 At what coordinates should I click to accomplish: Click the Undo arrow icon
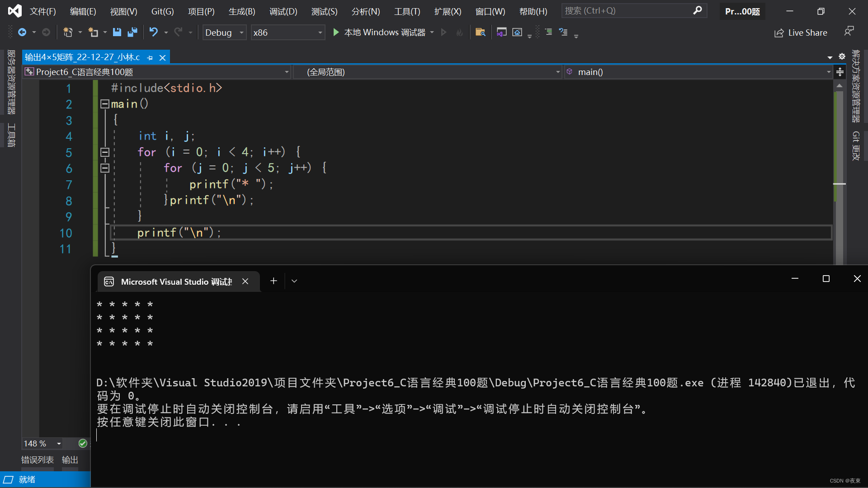154,32
